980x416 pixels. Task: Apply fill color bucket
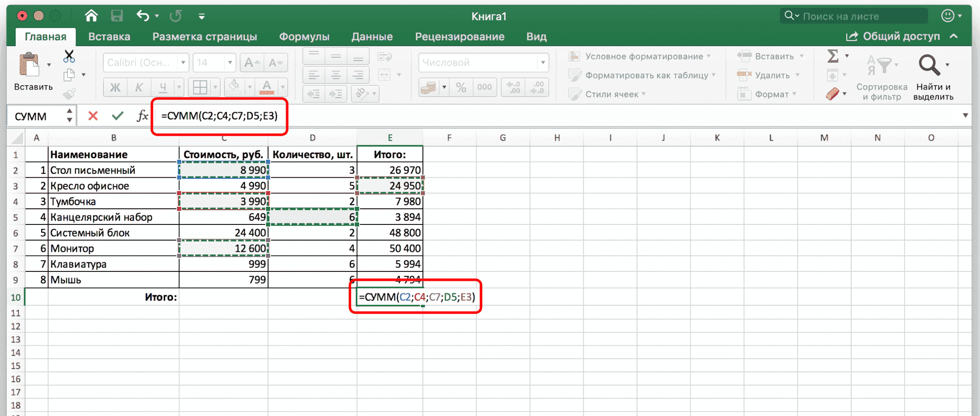(234, 87)
